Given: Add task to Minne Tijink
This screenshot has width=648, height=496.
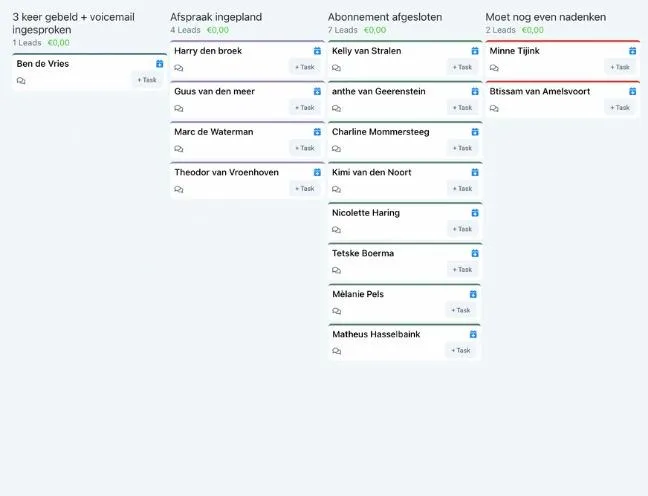Looking at the screenshot, I should (620, 67).
